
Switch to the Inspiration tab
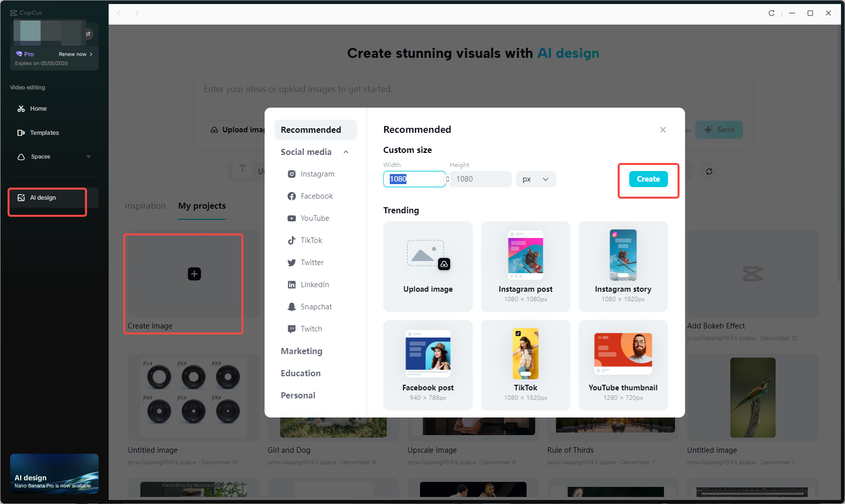coord(145,206)
